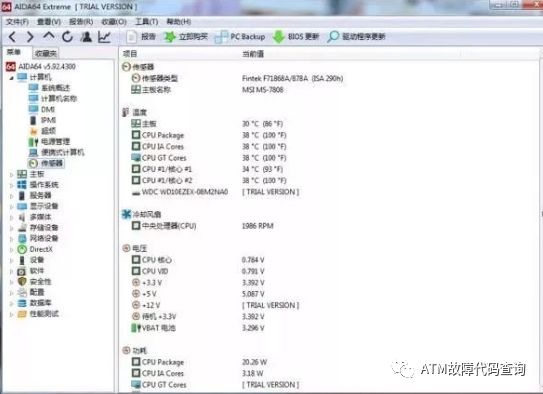The image size is (543, 394).
Task: Open the Tools menu
Action: click(146, 22)
